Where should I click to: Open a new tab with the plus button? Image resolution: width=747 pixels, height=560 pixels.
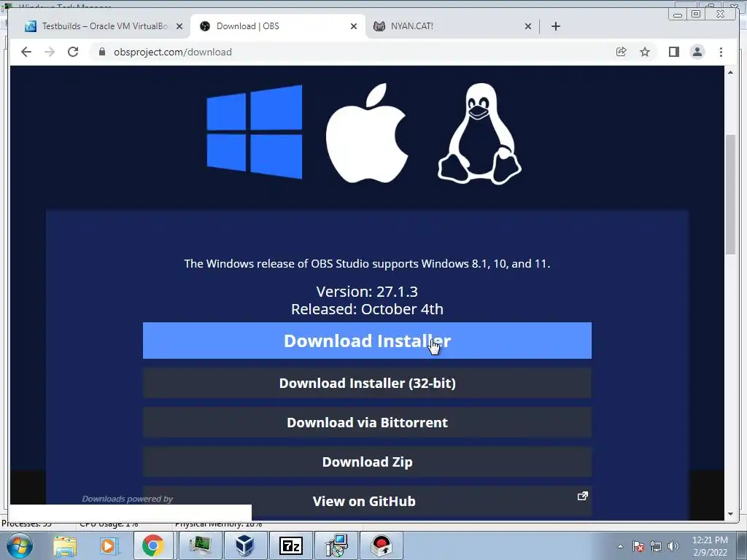pyautogui.click(x=555, y=26)
